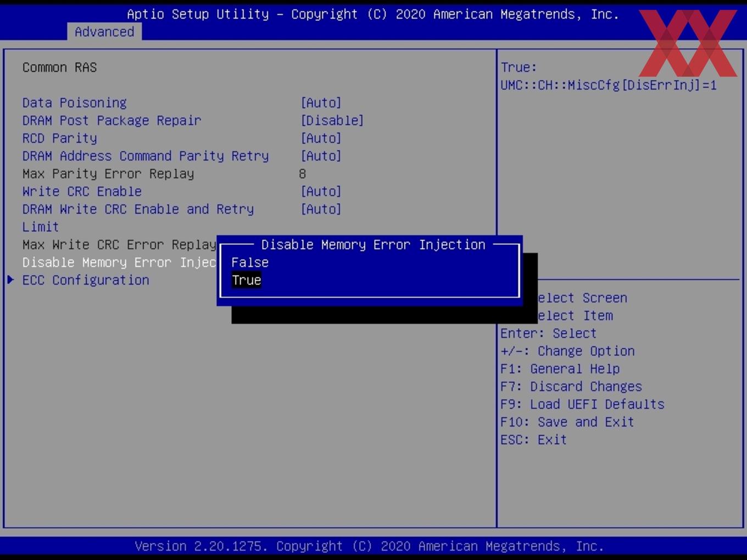Open the ECC Configuration entry
The image size is (747, 560).
(86, 280)
